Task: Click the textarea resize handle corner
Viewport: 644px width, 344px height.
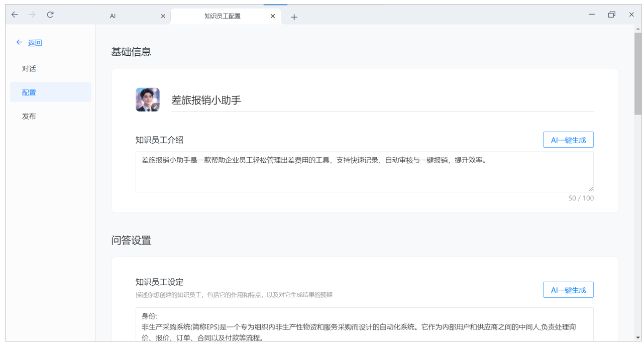Action: [591, 189]
